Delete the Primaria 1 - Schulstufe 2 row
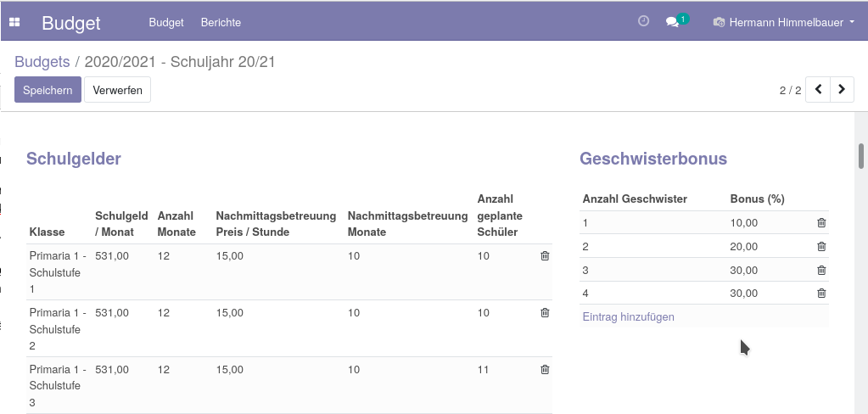The image size is (868, 414). 545,313
